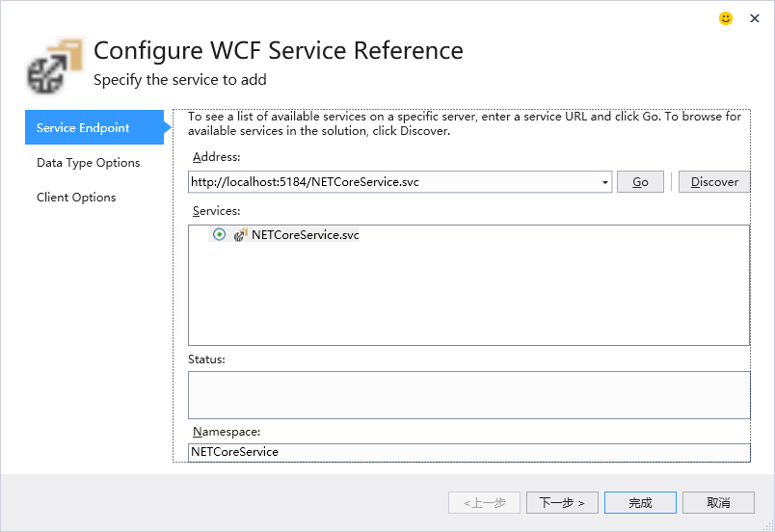The image size is (775, 532).
Task: Click the Address: label
Action: coord(217,156)
